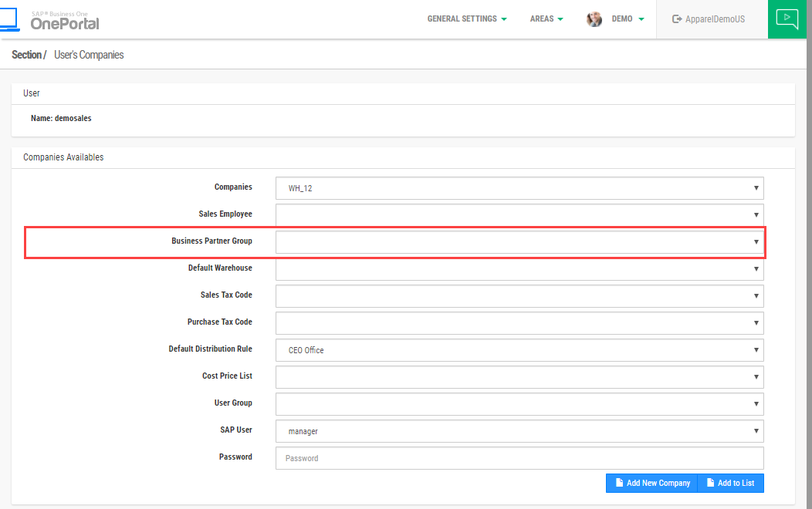The width and height of the screenshot is (812, 509).
Task: Expand the DEMO user menu
Action: (x=627, y=19)
